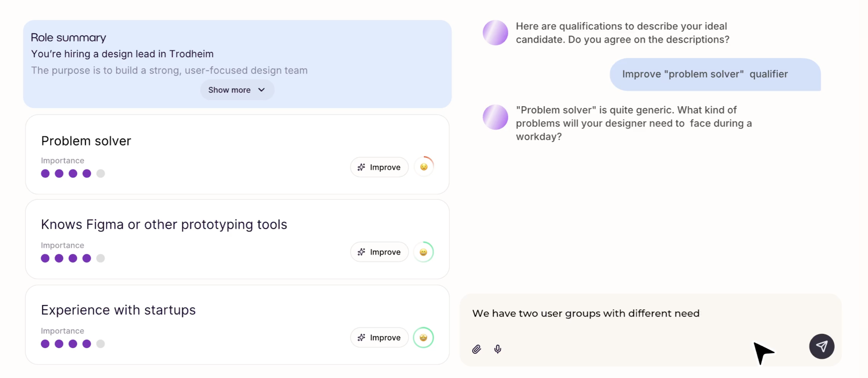Screen dimensions: 868x378
Task: Set Problem solver importance to second dot
Action: click(x=59, y=173)
